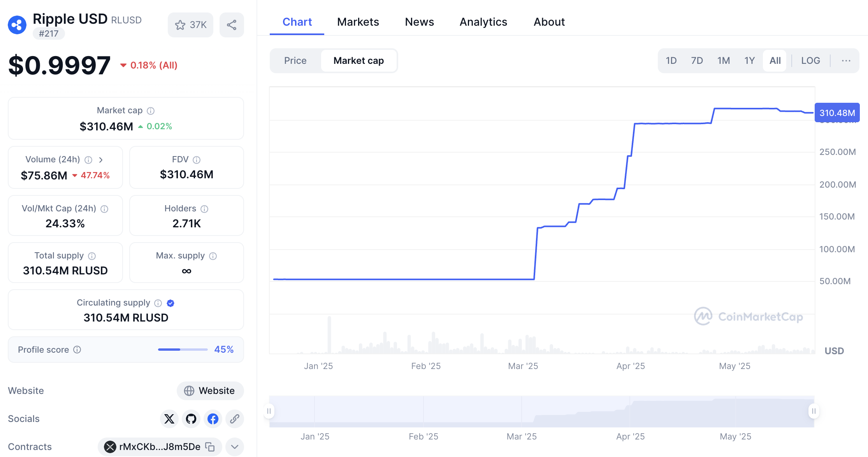This screenshot has width=868, height=457.
Task: Open the Website link button
Action: tap(210, 391)
